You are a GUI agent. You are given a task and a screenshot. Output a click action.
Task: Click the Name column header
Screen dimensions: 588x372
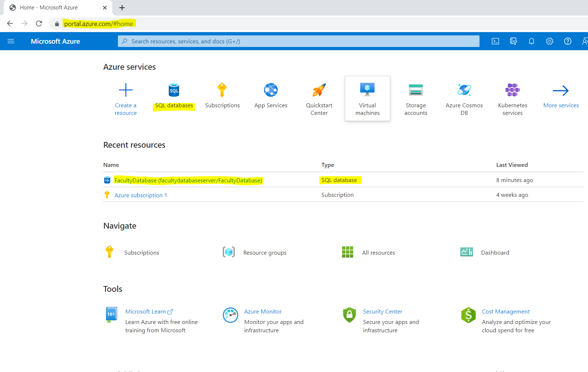(x=111, y=165)
